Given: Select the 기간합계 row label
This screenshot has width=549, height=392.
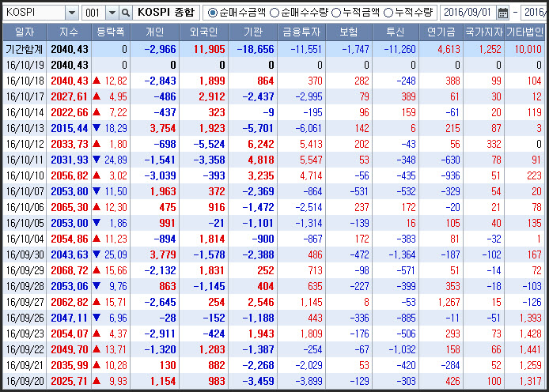Looking at the screenshot, I should tap(25, 49).
